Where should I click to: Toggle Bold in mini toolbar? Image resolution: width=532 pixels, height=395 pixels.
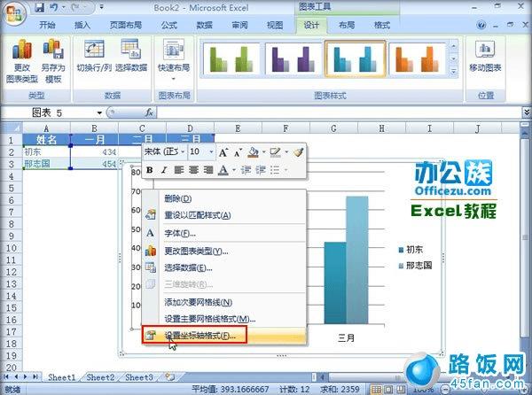coord(149,170)
